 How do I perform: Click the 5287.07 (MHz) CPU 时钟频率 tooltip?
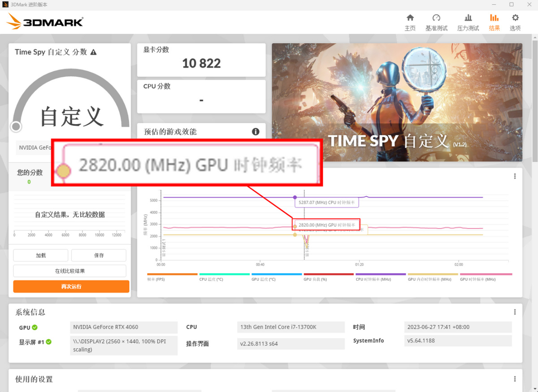click(327, 202)
